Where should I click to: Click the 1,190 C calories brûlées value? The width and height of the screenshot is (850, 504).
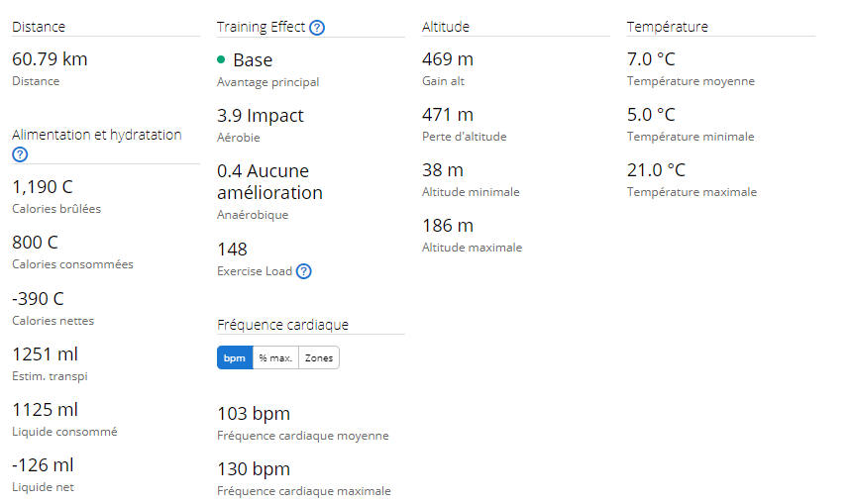(x=43, y=187)
